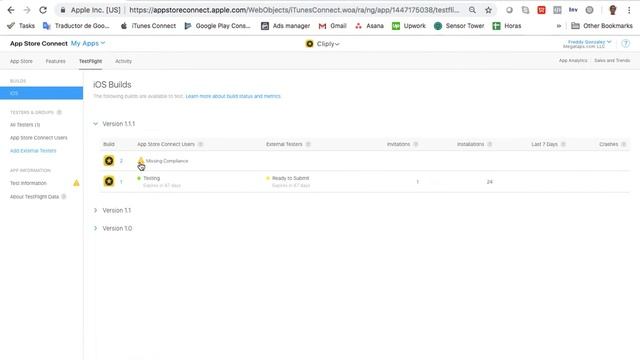Image resolution: width=640 pixels, height=360 pixels.
Task: Click the Missing Compliance status text
Action: point(167,161)
